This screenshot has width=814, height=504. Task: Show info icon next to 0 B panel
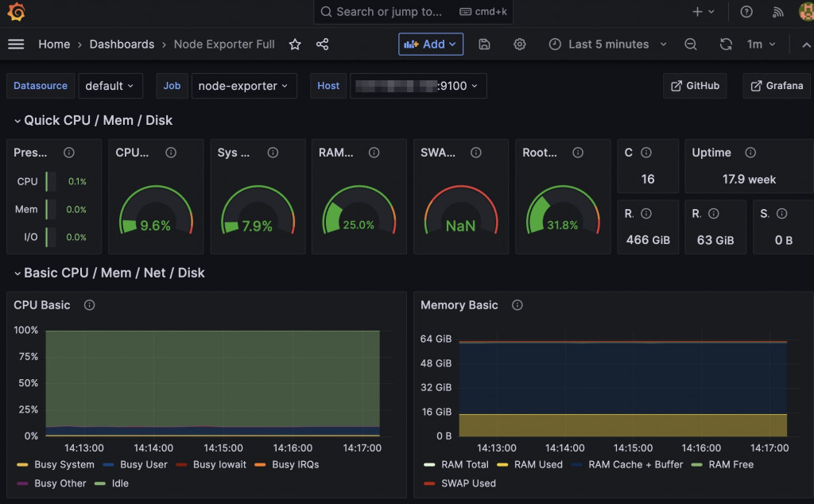(782, 213)
